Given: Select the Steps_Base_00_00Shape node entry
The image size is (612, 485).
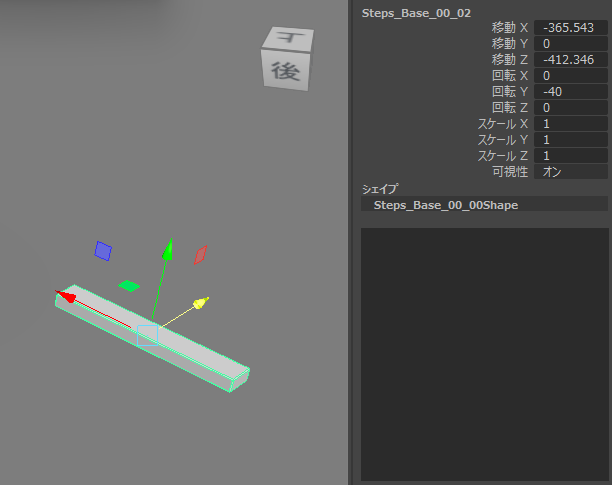Looking at the screenshot, I should 446,204.
